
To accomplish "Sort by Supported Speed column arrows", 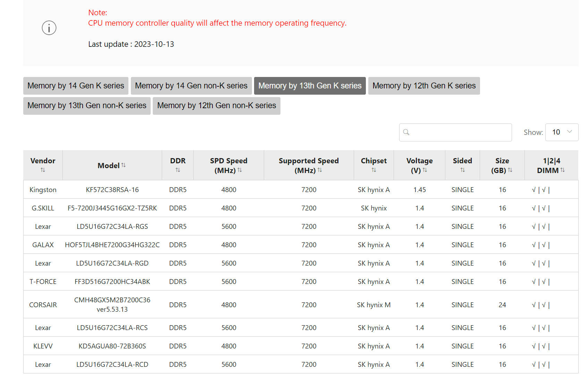I will pyautogui.click(x=320, y=170).
